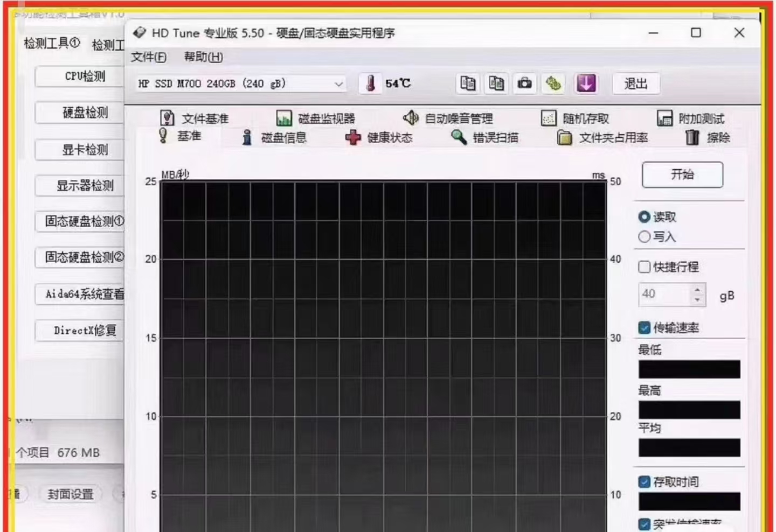The image size is (776, 532).
Task: Click the camera save screenshot icon
Action: click(524, 83)
